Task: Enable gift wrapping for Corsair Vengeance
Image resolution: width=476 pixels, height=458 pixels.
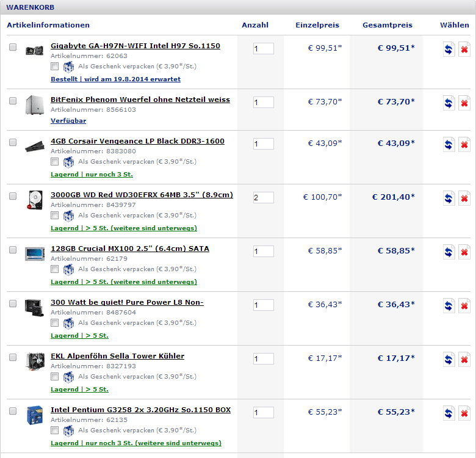Action: [x=55, y=162]
